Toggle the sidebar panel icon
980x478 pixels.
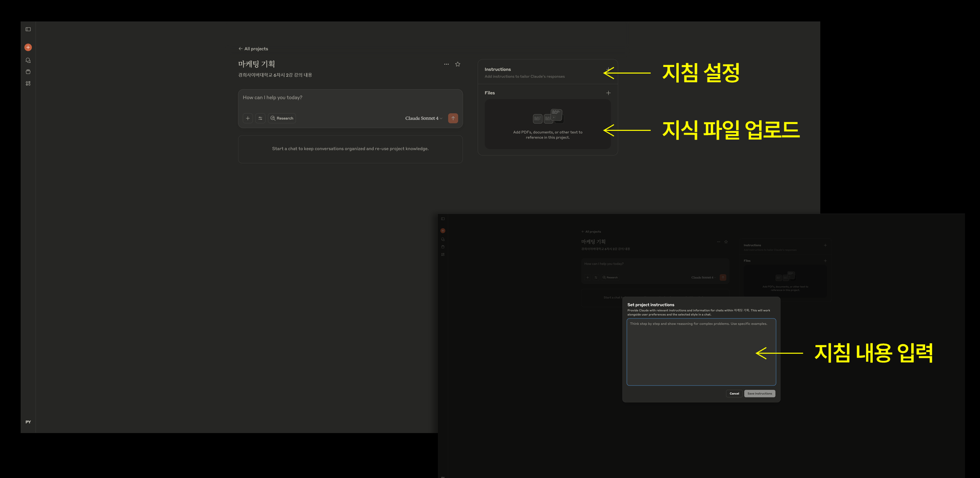(x=28, y=29)
